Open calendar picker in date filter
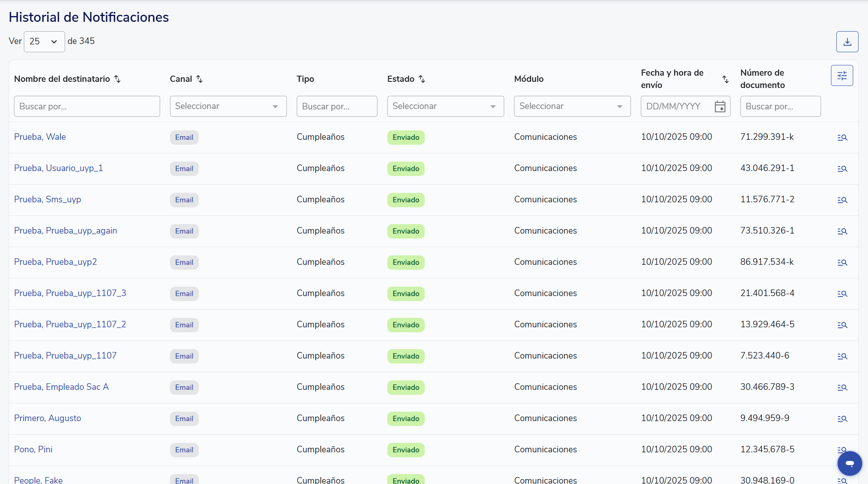868x484 pixels. (720, 107)
